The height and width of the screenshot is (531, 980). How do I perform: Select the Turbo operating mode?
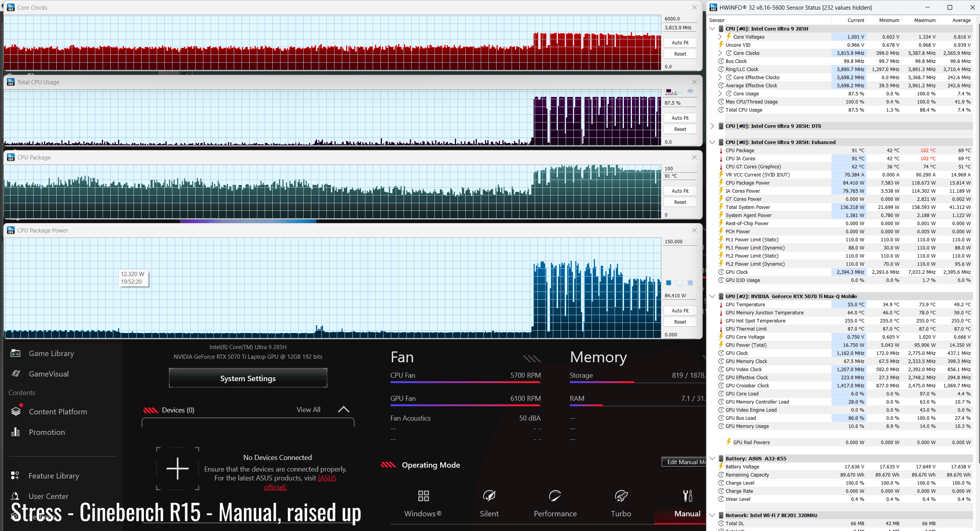621,504
